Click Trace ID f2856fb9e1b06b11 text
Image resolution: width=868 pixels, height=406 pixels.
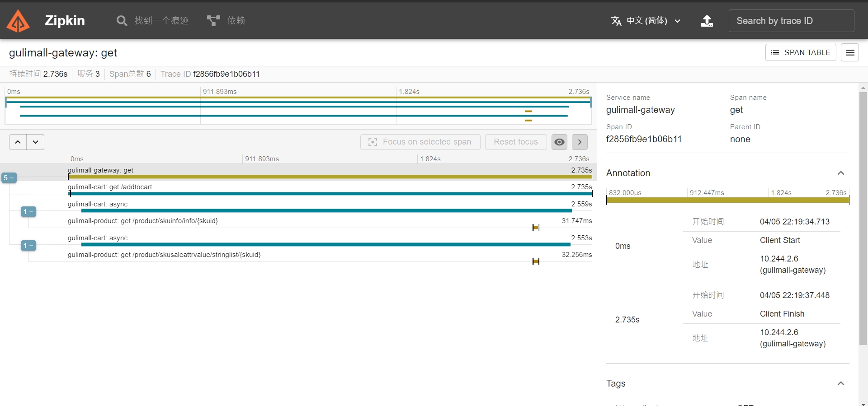(210, 74)
